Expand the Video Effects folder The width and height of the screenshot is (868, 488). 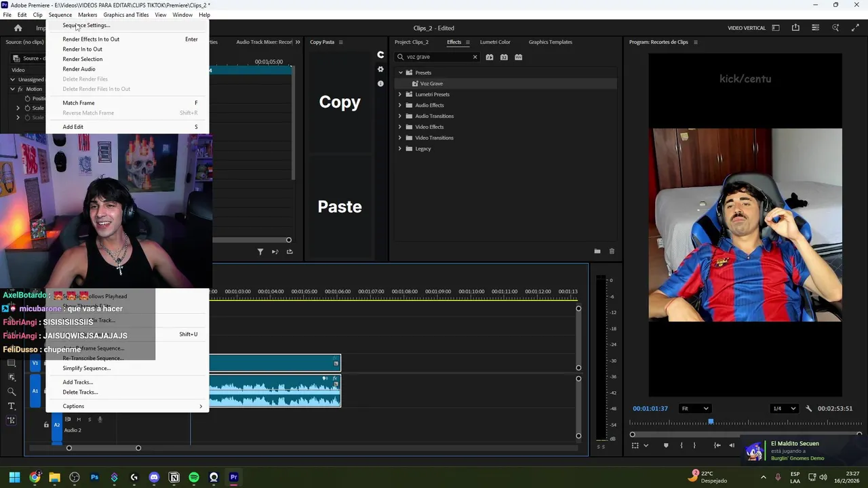400,127
